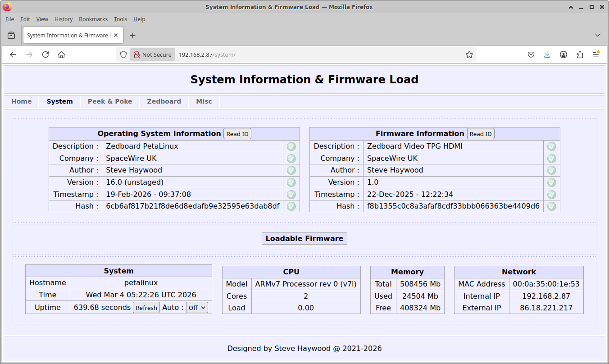The image size is (609, 364).
Task: Go to Firefox home page icon
Action: pos(62,55)
